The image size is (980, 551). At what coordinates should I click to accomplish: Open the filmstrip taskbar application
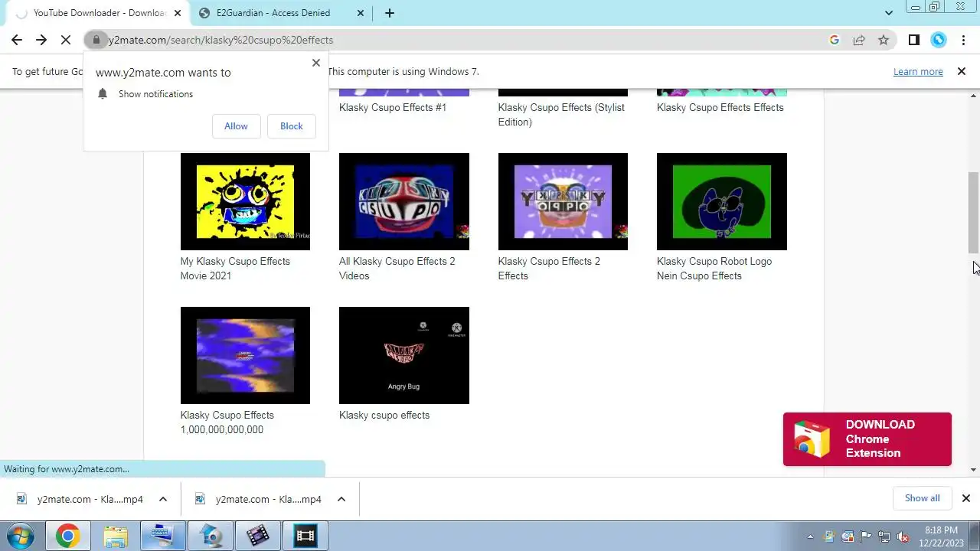(x=305, y=536)
